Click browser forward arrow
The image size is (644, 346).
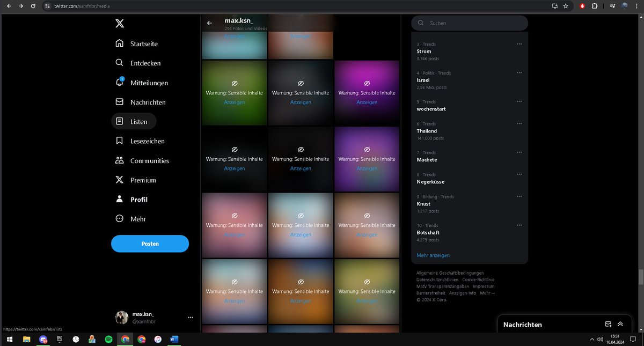tap(21, 6)
